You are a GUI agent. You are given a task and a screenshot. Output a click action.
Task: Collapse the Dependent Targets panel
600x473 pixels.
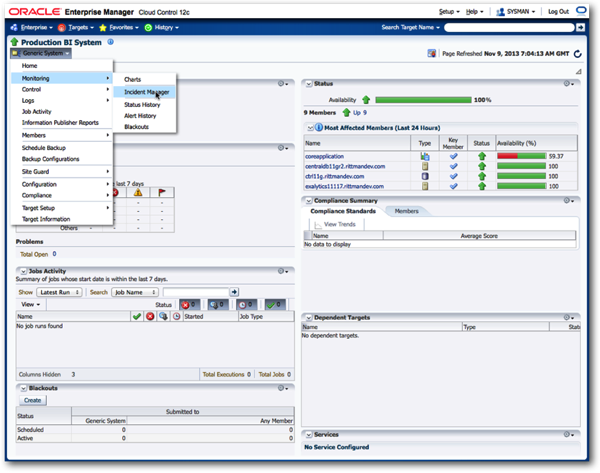tap(309, 318)
